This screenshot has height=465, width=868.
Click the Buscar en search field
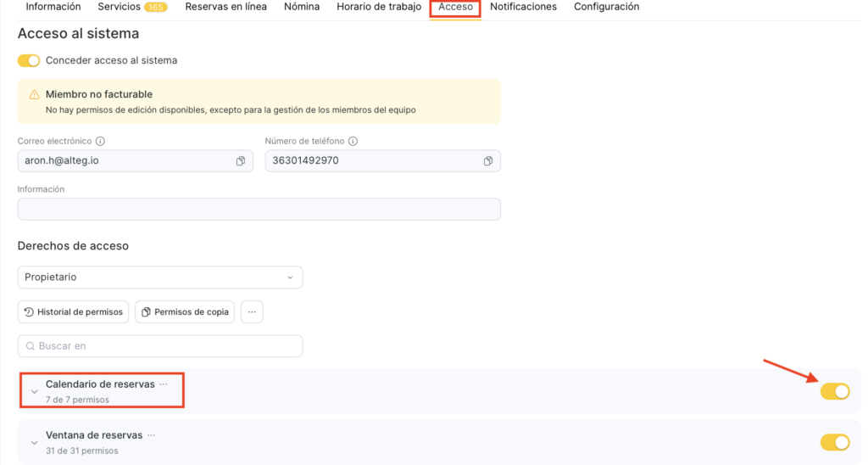click(x=160, y=346)
